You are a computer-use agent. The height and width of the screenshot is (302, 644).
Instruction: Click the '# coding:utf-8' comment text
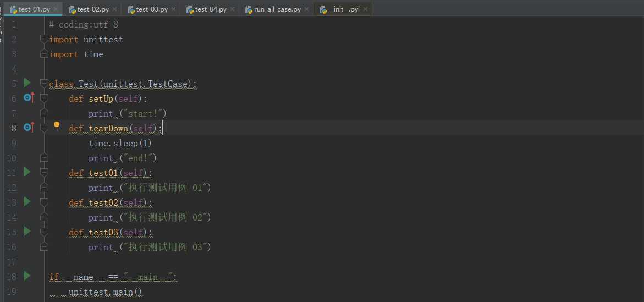(84, 25)
